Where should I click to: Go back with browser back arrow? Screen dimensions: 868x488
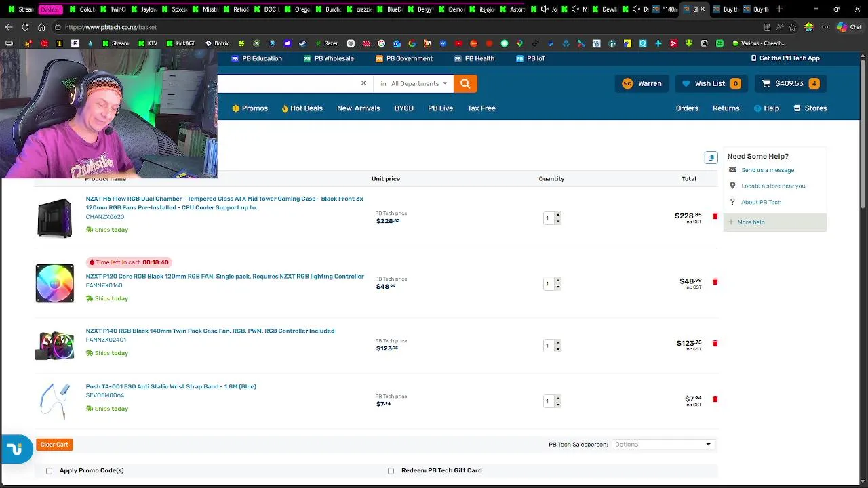click(x=9, y=27)
